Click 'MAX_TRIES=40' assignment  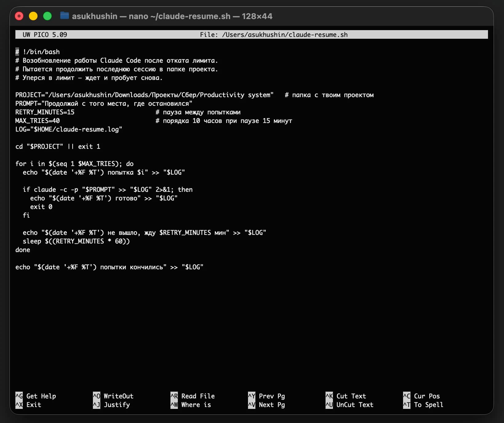pyautogui.click(x=38, y=121)
